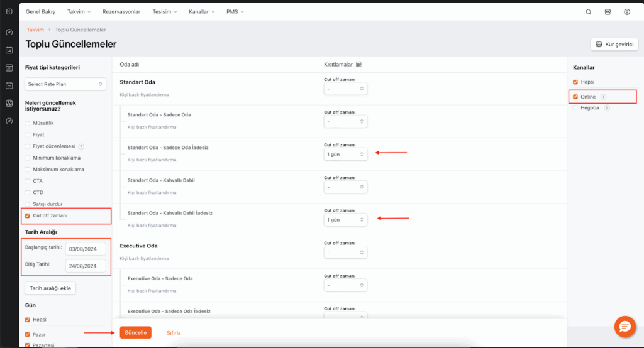This screenshot has width=644, height=348.
Task: Toggle the Hegoba channel checkbox
Action: pyautogui.click(x=575, y=108)
